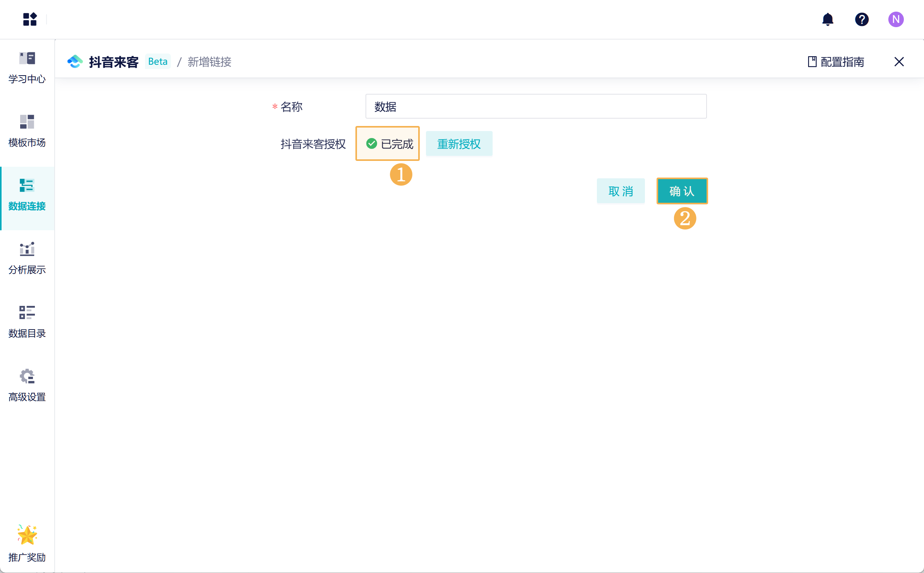
Task: Close the 新增链接 panel
Action: [x=899, y=62]
